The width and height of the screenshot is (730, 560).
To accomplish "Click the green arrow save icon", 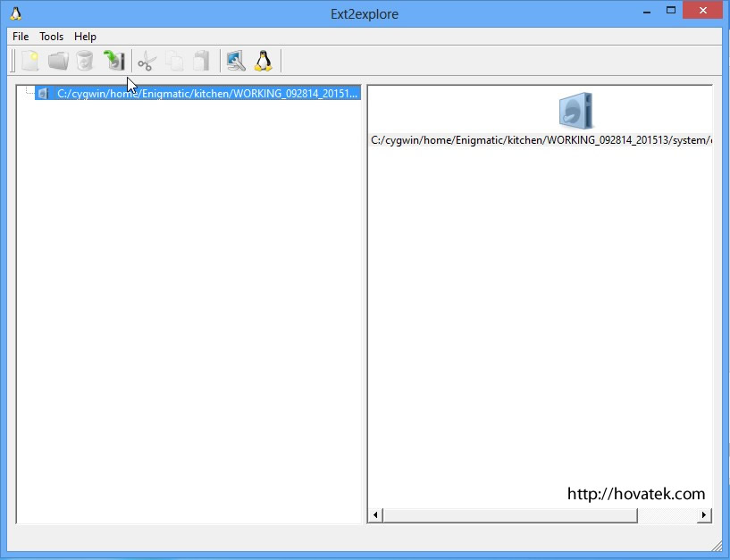I will 113,61.
